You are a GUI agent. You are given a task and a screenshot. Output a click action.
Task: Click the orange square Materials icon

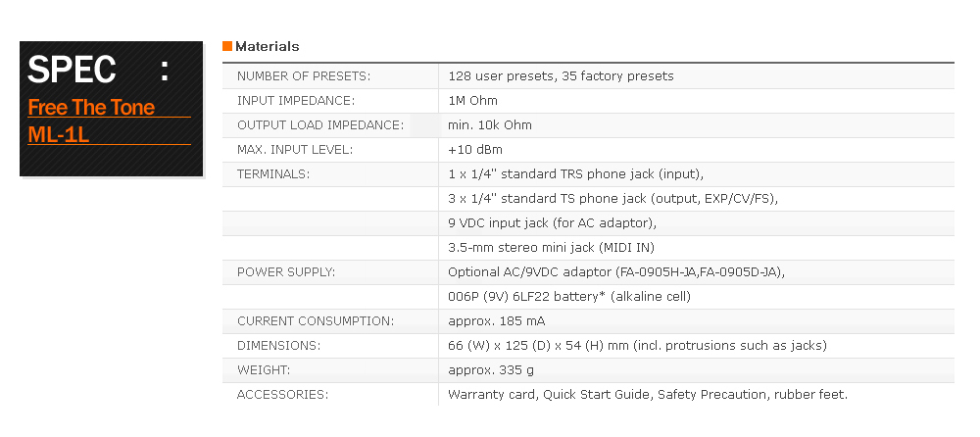[227, 46]
